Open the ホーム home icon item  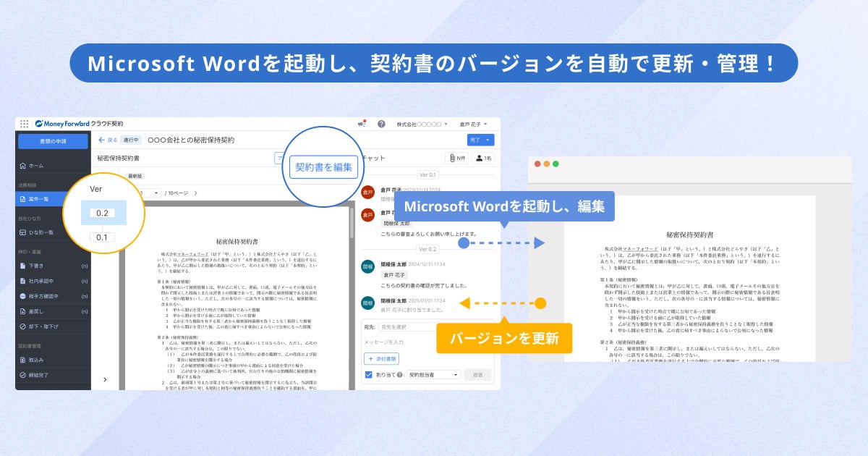[23, 166]
